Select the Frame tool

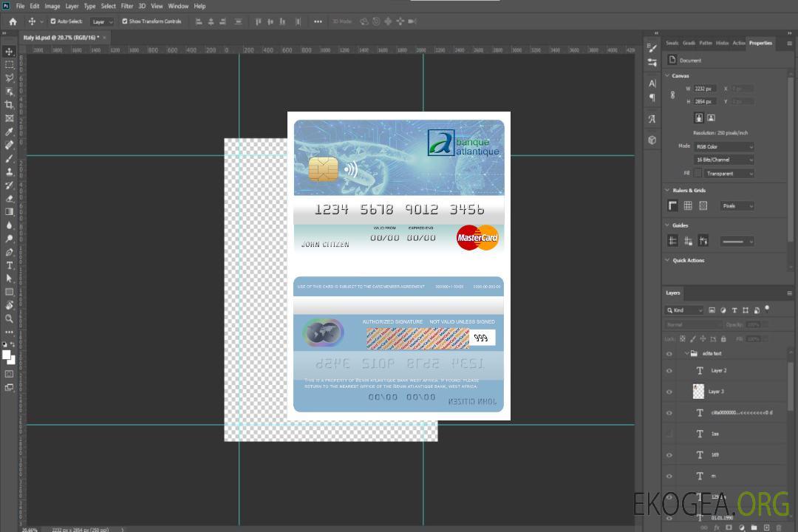(9, 118)
